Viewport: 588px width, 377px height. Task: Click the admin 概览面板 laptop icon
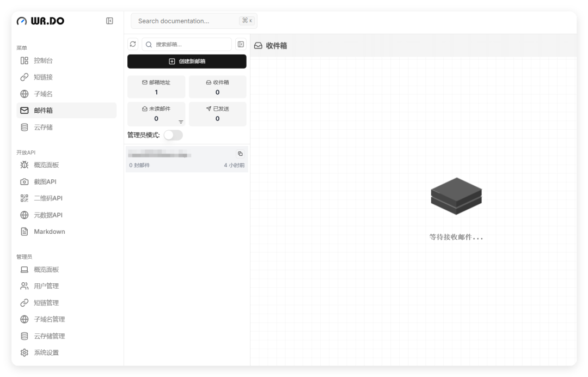24,269
